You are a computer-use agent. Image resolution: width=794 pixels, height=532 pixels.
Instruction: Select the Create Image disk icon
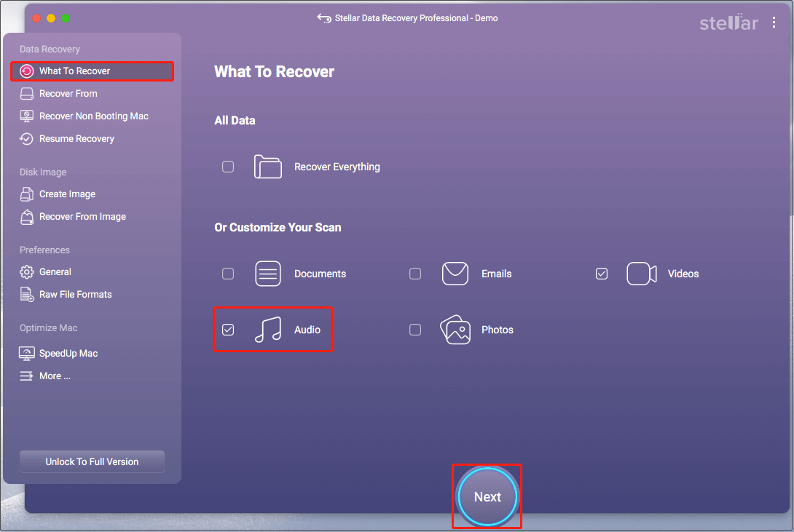(25, 194)
